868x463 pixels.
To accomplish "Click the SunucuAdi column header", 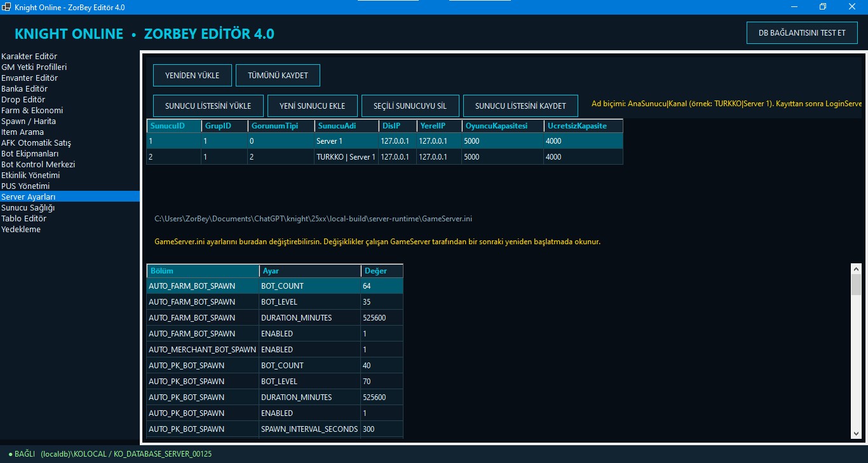I will tap(346, 126).
